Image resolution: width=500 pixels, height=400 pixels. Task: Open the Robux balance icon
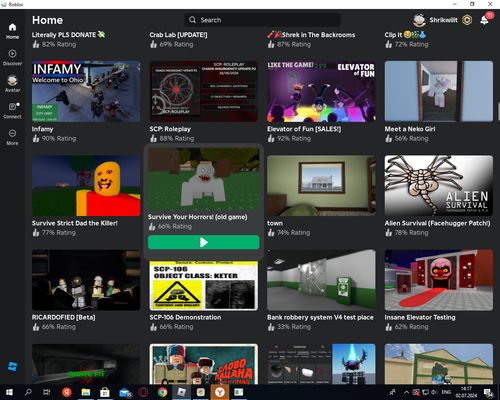tap(467, 20)
